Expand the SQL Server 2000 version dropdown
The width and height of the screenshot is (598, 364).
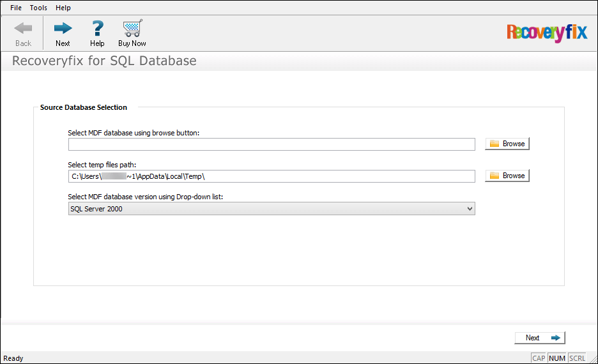point(272,208)
